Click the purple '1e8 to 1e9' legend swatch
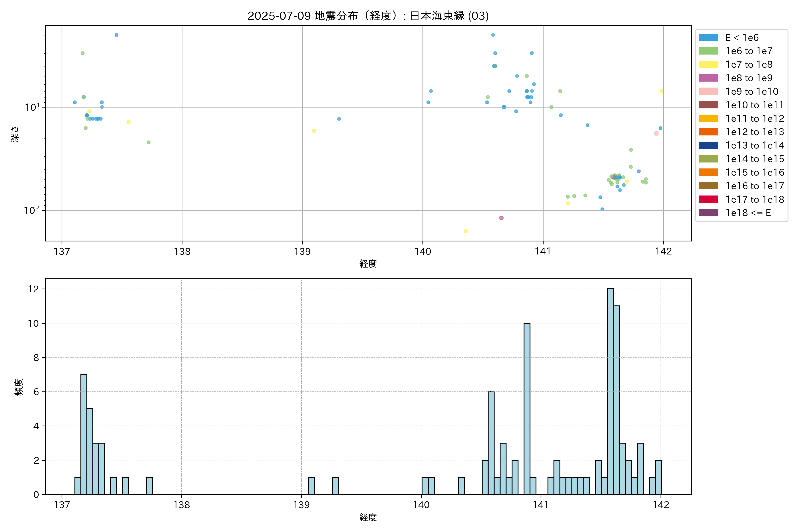The width and height of the screenshot is (798, 532). [708, 78]
